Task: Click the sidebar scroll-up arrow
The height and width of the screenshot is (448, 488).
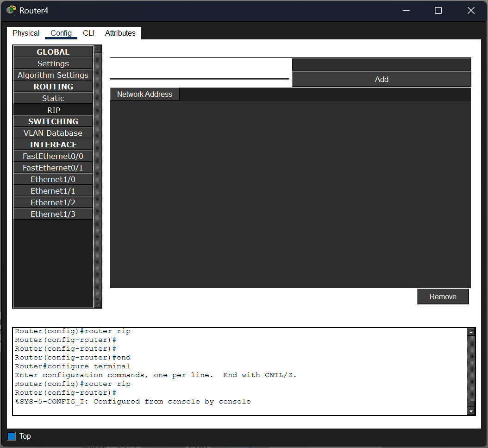Action: click(x=97, y=50)
